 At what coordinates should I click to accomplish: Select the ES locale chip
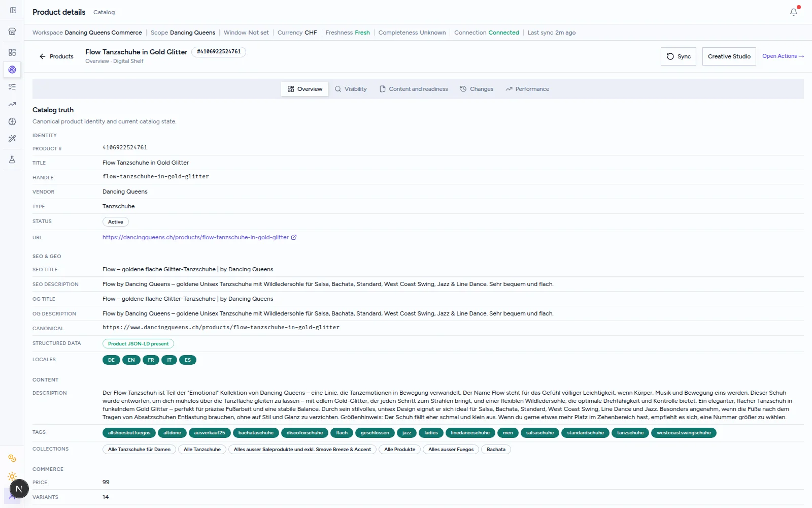188,360
